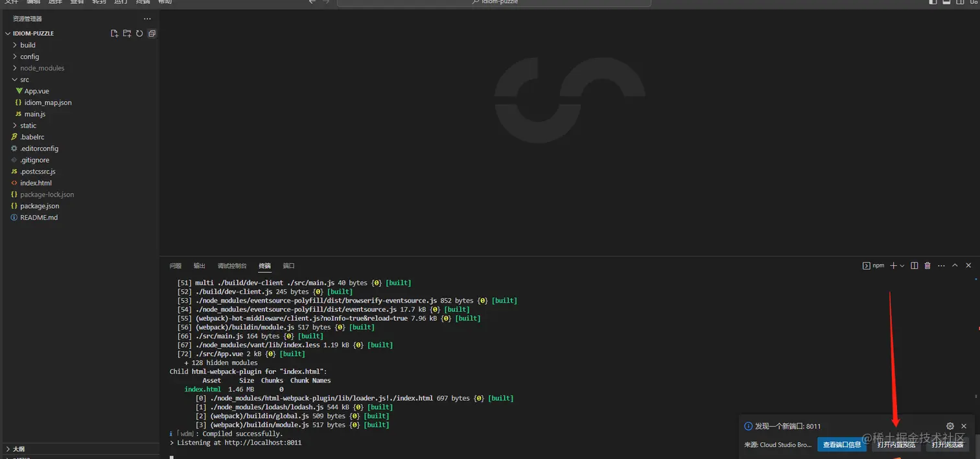Image resolution: width=980 pixels, height=459 pixels.
Task: Close the bottom terminal panel
Action: pos(968,265)
